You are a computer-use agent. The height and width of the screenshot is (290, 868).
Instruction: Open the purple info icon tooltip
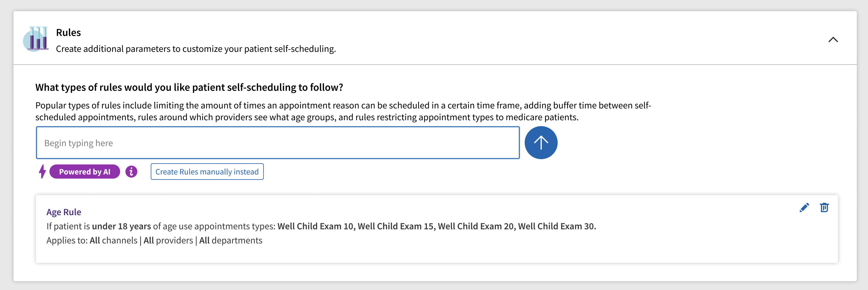(x=131, y=172)
